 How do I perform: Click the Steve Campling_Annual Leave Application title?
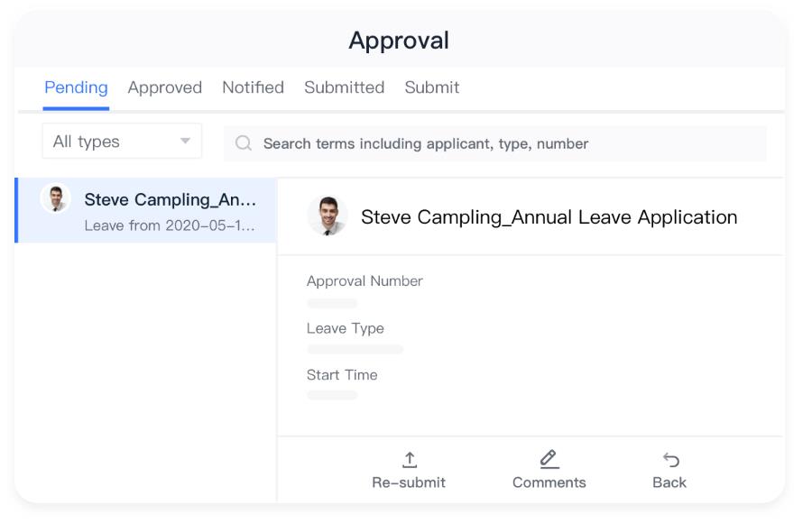tap(549, 217)
